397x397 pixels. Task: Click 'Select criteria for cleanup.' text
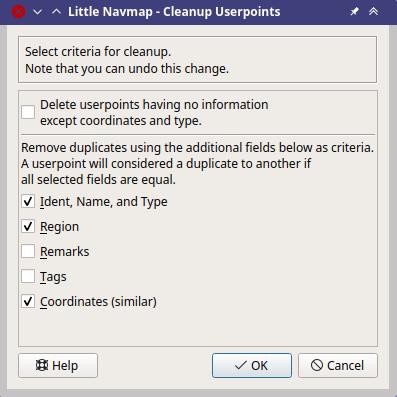(x=98, y=52)
